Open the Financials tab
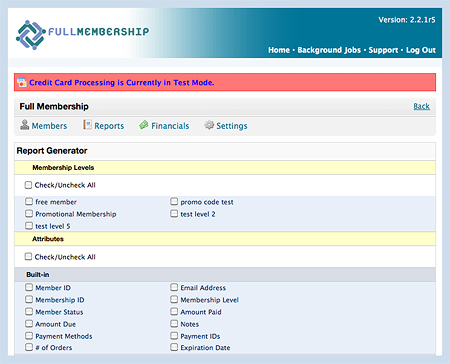This screenshot has height=364, width=450. (170, 126)
